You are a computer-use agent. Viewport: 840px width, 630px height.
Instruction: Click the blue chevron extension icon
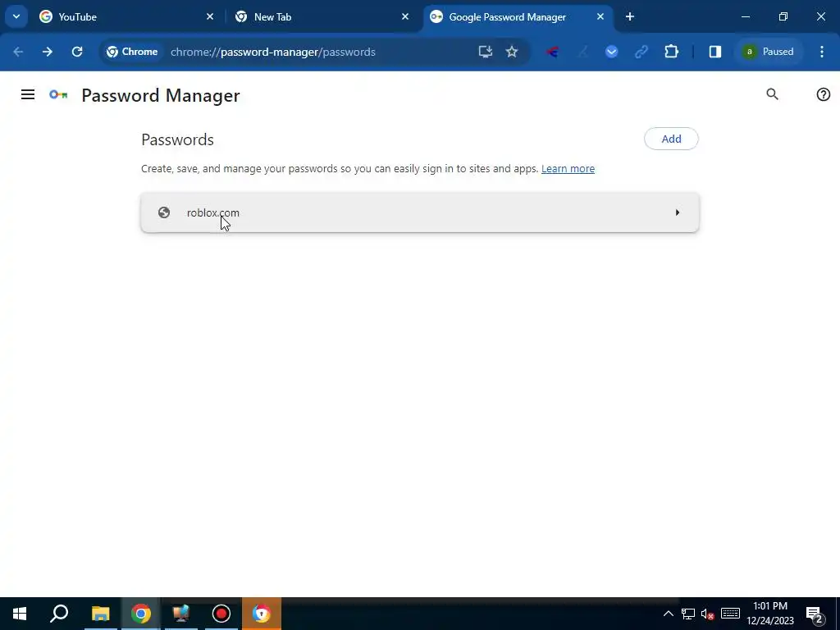click(x=612, y=52)
